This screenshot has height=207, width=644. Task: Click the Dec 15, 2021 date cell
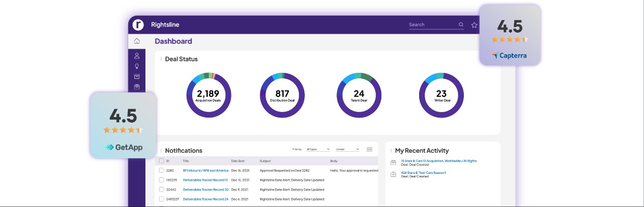[x=240, y=180]
